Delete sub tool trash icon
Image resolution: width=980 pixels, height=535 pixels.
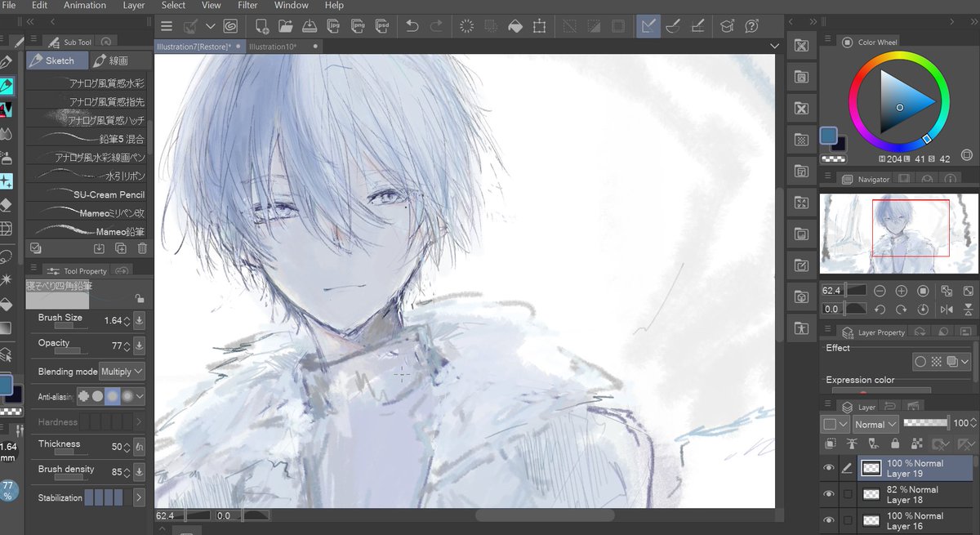pos(142,248)
